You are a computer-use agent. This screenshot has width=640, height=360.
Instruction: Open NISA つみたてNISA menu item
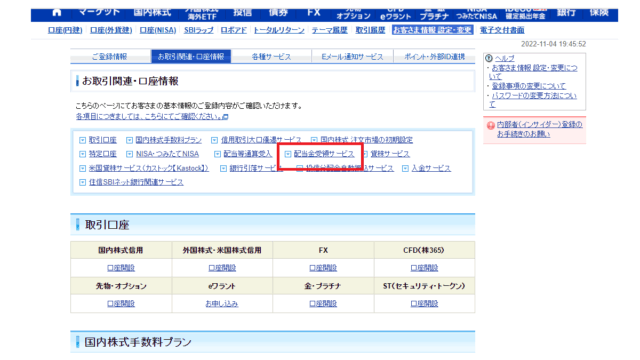coord(476,14)
